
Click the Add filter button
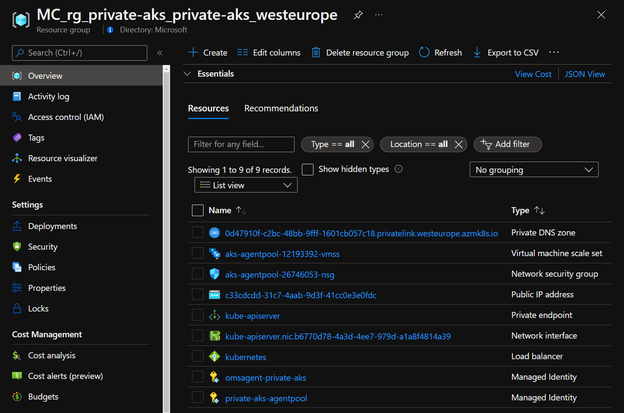(x=507, y=144)
